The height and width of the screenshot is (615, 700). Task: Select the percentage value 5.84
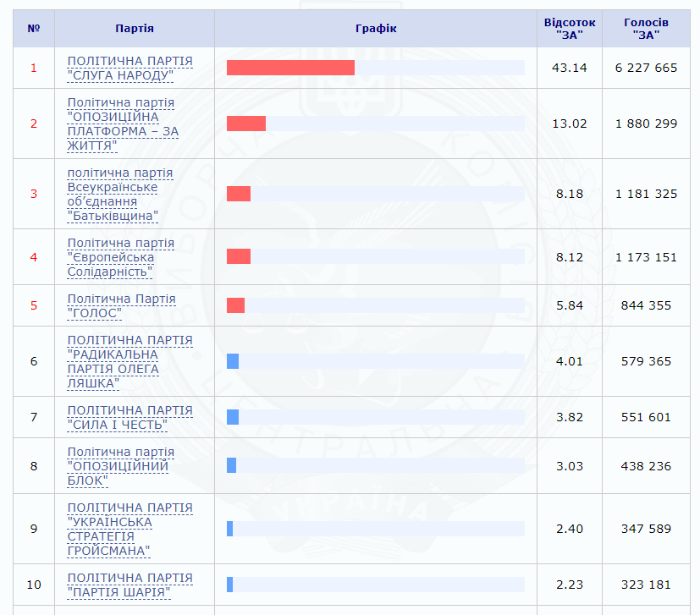[570, 305]
